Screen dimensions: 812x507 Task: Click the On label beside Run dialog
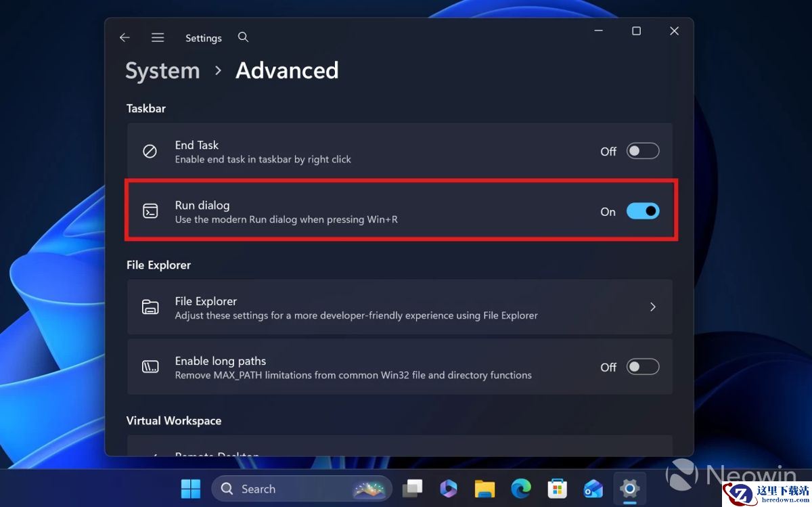point(608,212)
